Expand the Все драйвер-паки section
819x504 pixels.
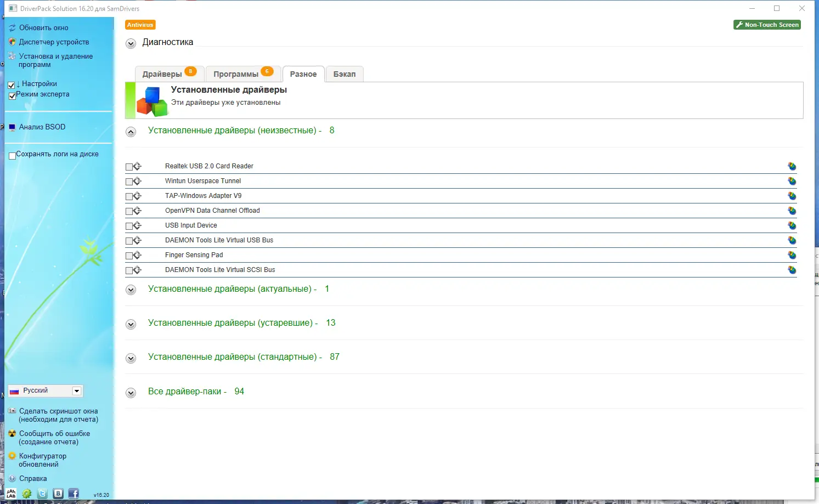click(x=131, y=393)
